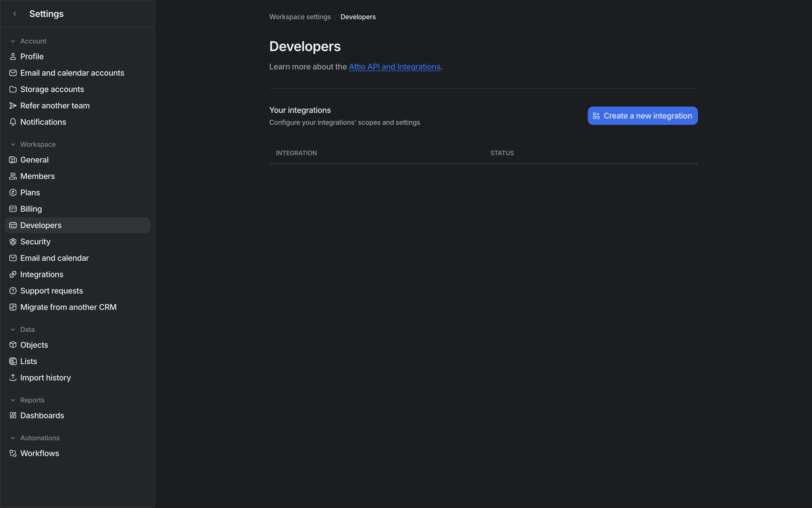812x508 pixels.
Task: Open Lists settings
Action: 78,362
